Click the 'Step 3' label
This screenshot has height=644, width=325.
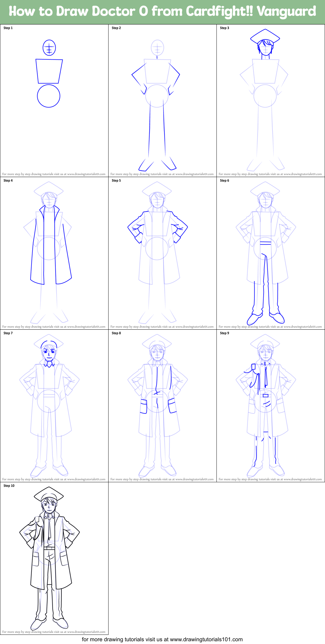click(x=224, y=28)
